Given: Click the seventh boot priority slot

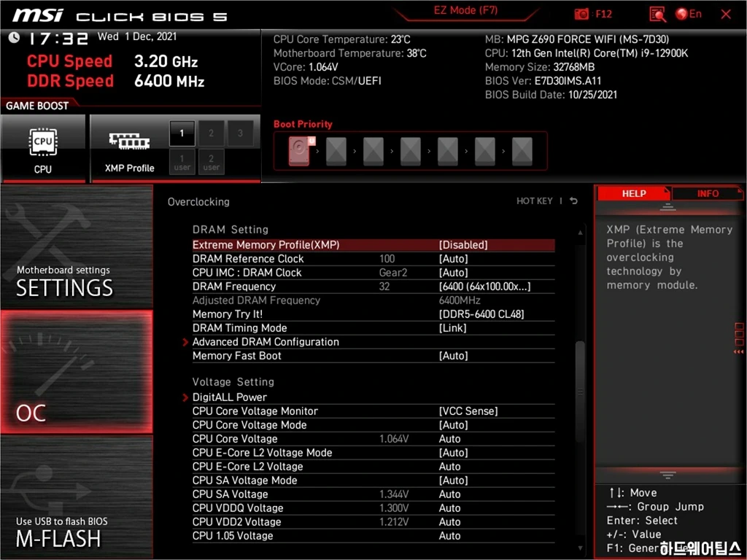Looking at the screenshot, I should point(522,151).
